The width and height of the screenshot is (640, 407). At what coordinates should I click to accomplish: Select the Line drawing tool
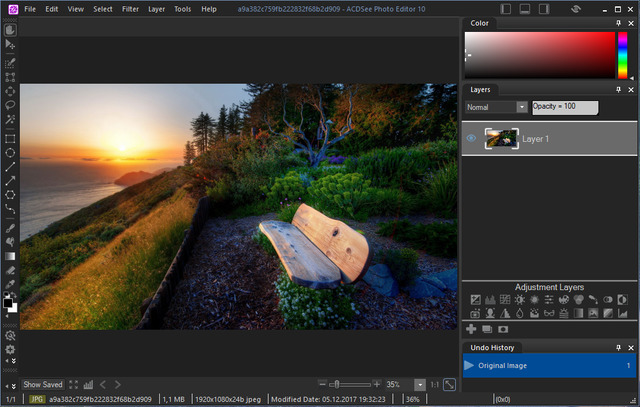click(10, 167)
